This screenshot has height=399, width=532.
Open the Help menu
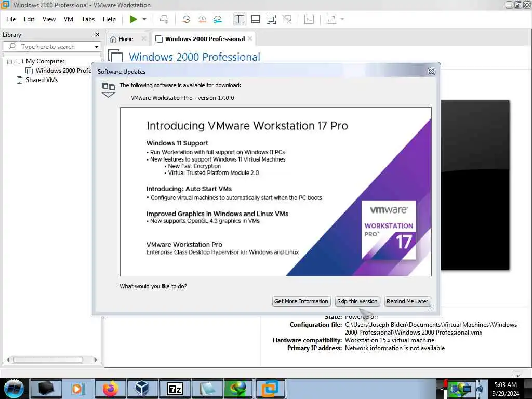[x=109, y=19]
